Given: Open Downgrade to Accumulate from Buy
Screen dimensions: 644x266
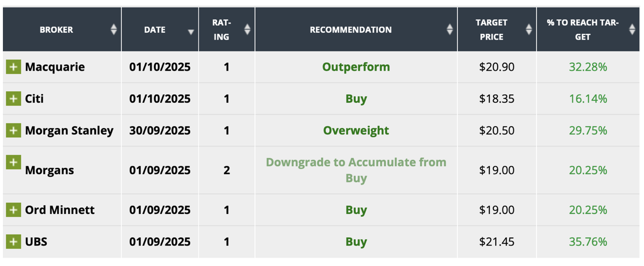Looking at the screenshot, I should click(356, 170).
